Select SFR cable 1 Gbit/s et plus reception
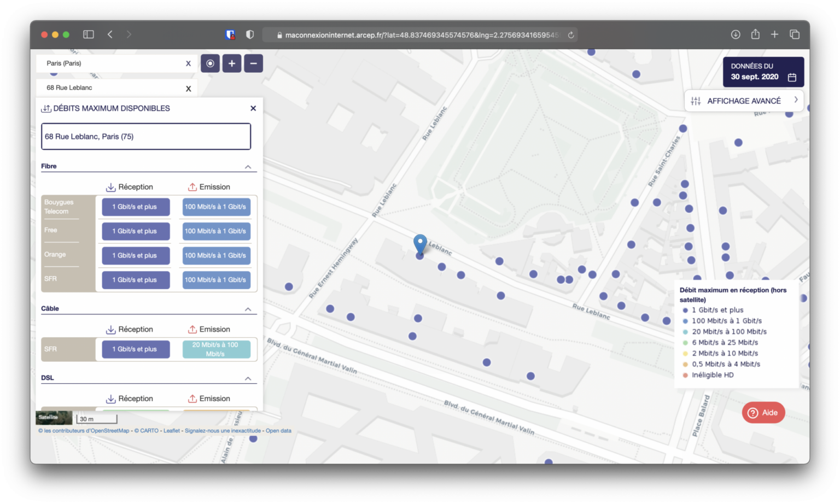This screenshot has height=504, width=840. (x=136, y=349)
